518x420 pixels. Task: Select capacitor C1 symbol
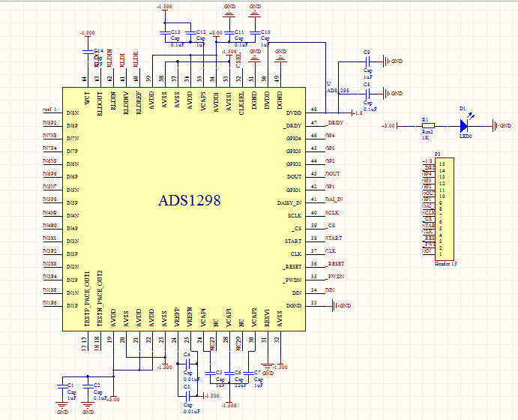[61, 386]
